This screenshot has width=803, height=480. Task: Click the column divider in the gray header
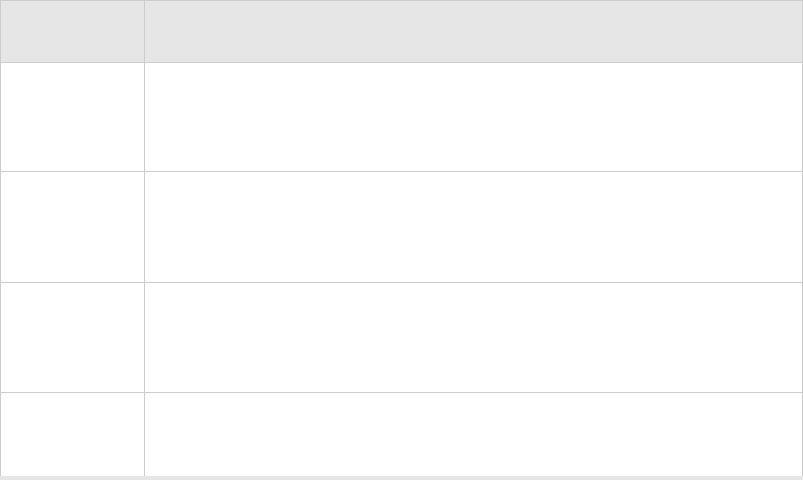(x=144, y=31)
